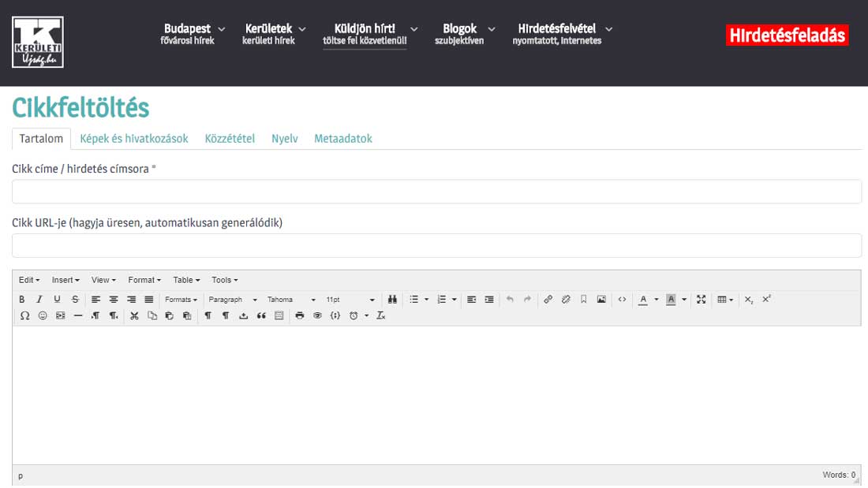Click the red Hirdetésfeladás button
868x488 pixels.
787,35
